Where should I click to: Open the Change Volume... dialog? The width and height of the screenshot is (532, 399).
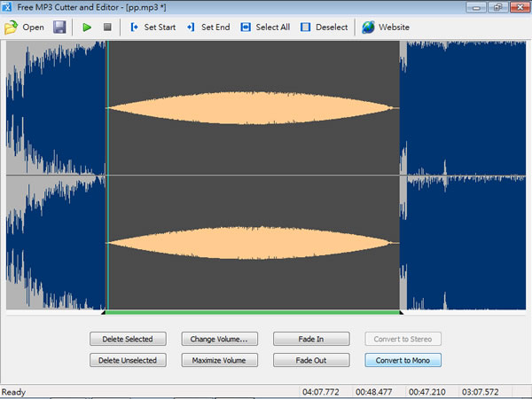(219, 339)
